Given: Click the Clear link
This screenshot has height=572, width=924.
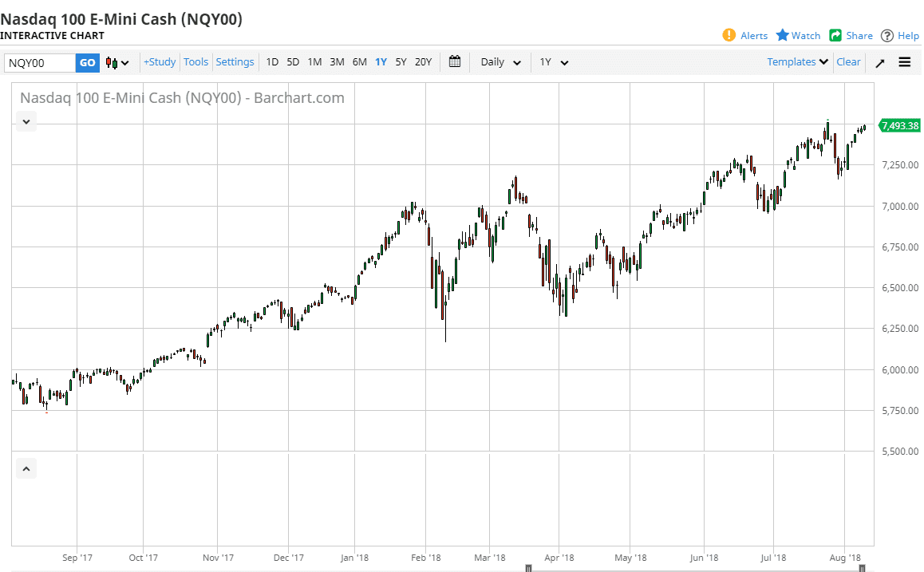Looking at the screenshot, I should pyautogui.click(x=848, y=62).
